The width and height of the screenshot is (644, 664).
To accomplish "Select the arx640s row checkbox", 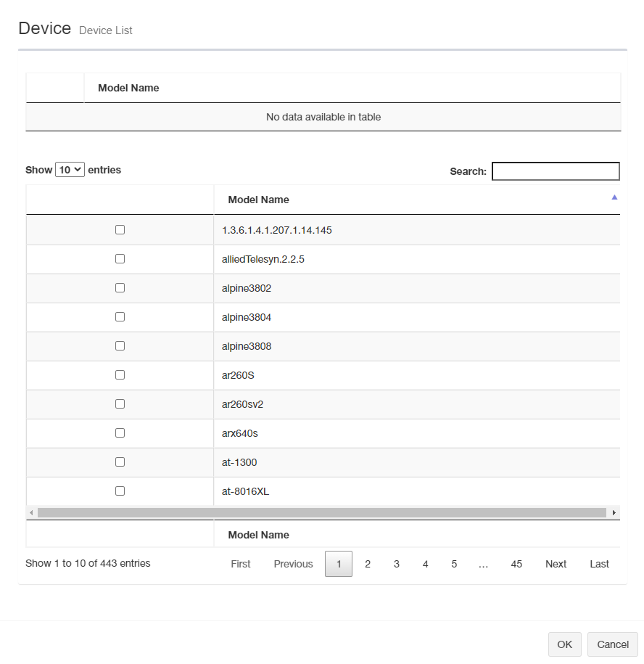I will [120, 433].
